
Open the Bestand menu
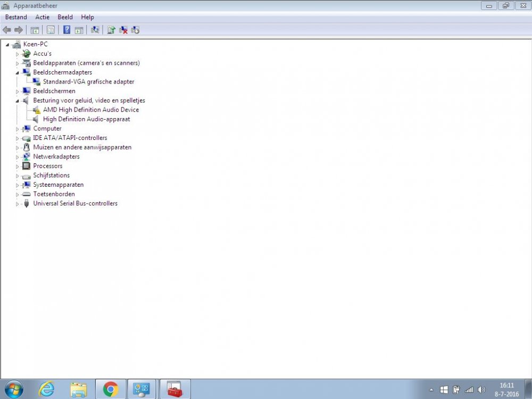click(x=16, y=17)
